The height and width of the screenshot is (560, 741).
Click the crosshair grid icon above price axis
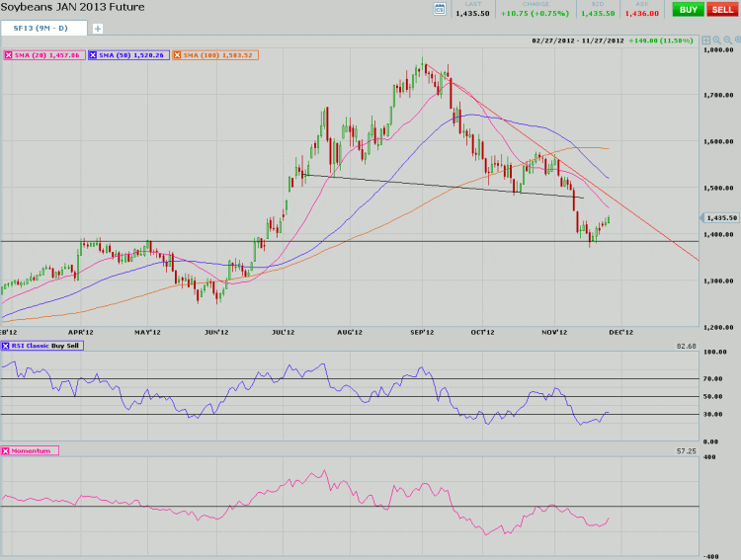tap(706, 40)
